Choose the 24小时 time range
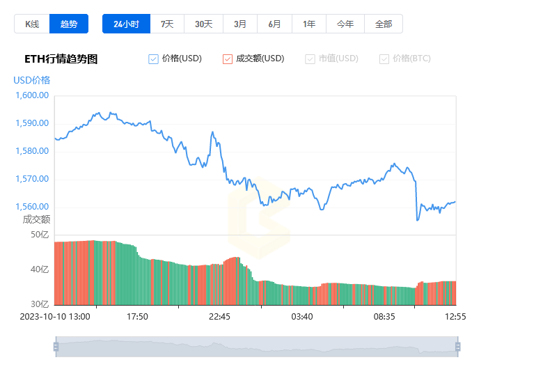This screenshot has width=543, height=392. pyautogui.click(x=127, y=24)
